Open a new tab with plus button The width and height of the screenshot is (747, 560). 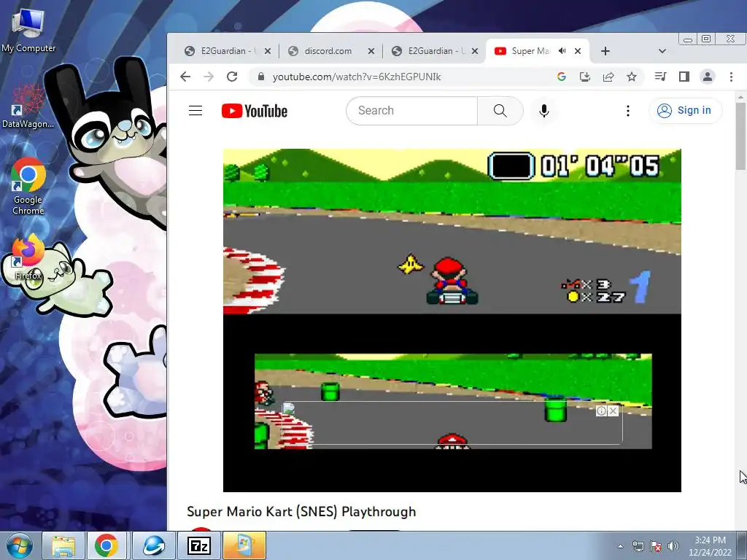[x=605, y=51]
